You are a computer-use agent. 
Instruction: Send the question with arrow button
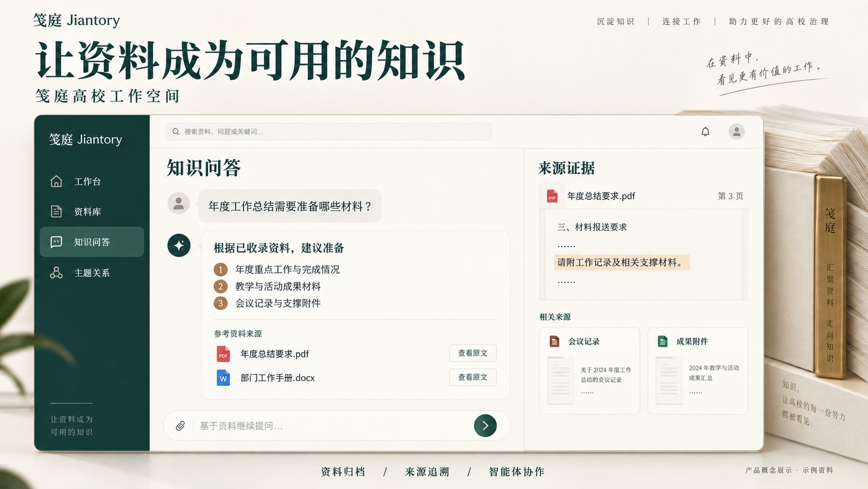coord(485,426)
